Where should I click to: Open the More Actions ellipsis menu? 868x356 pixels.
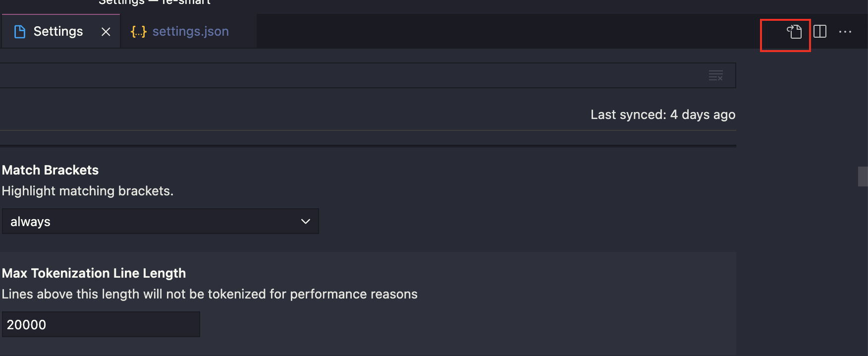(845, 32)
